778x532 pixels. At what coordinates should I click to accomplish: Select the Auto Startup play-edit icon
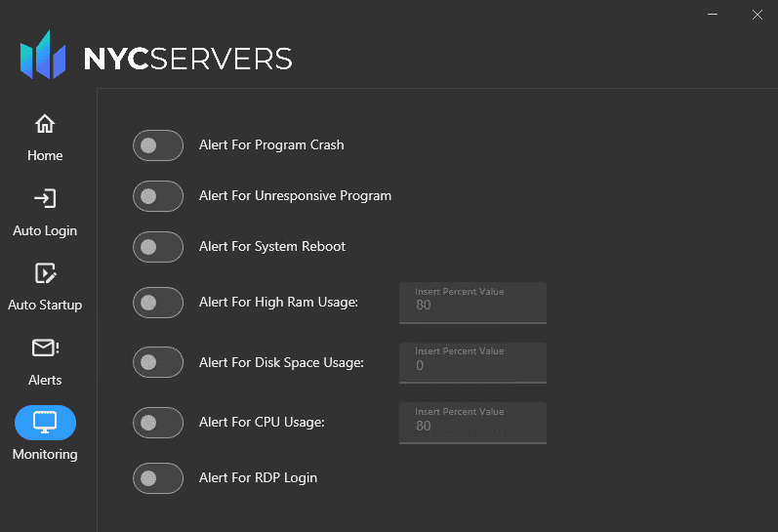point(45,273)
